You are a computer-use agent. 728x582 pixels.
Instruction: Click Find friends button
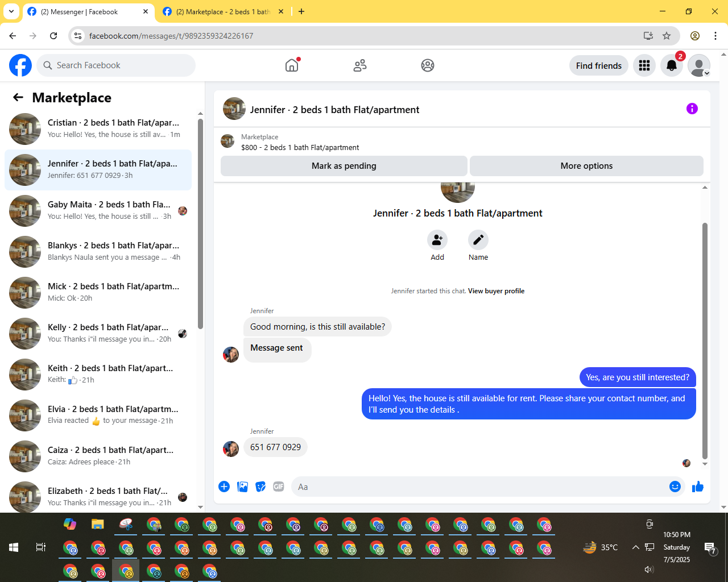point(599,65)
